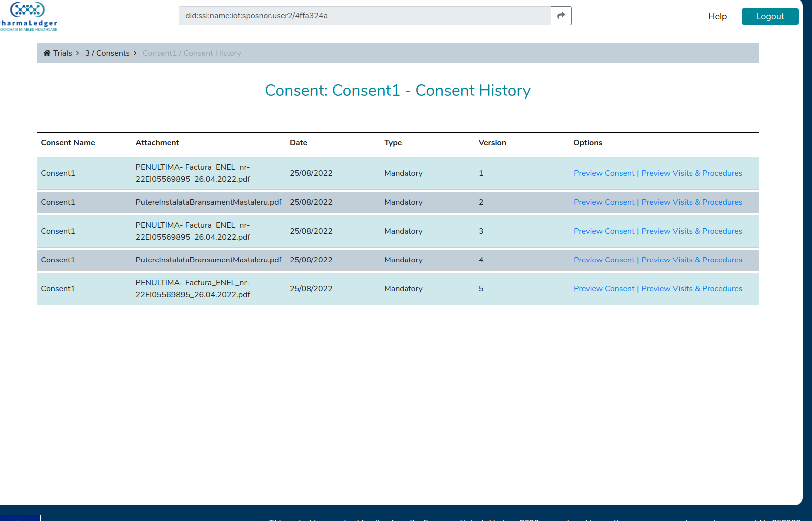Preview Consent for version 2
The height and width of the screenshot is (521, 812).
(604, 202)
